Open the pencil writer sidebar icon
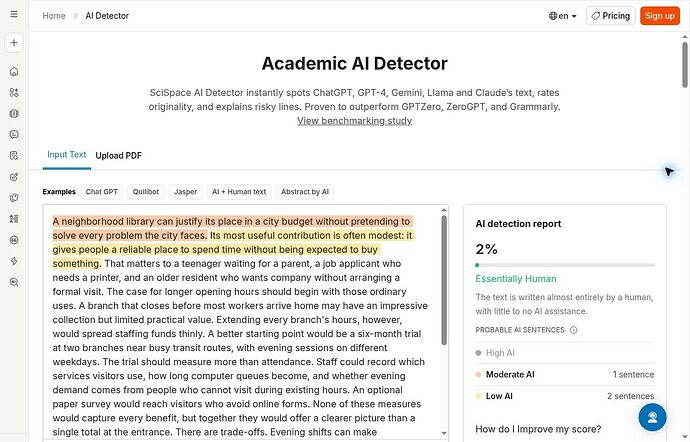Image resolution: width=690 pixels, height=442 pixels. click(14, 177)
